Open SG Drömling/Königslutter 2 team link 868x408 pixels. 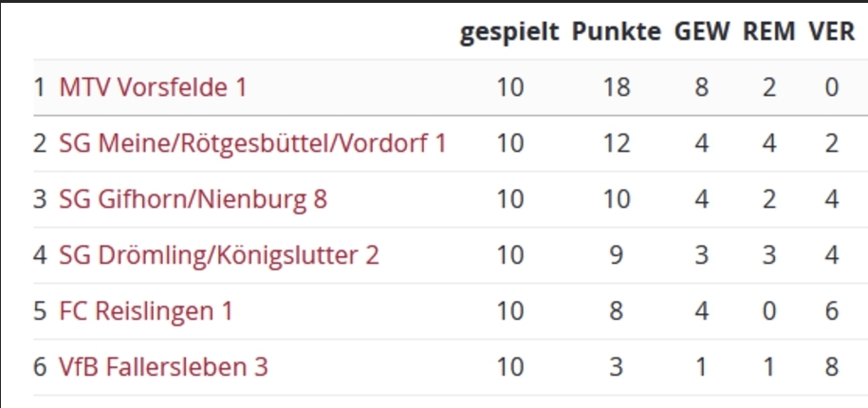click(x=219, y=255)
